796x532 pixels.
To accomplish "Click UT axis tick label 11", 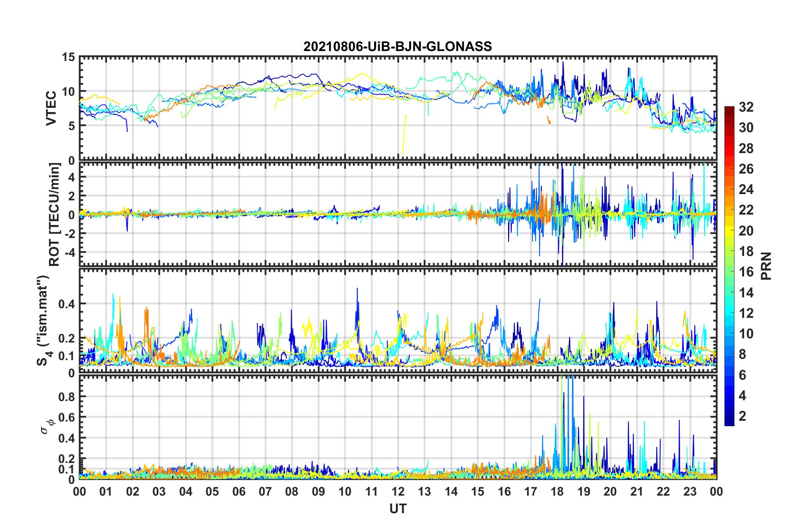I will pos(372,491).
